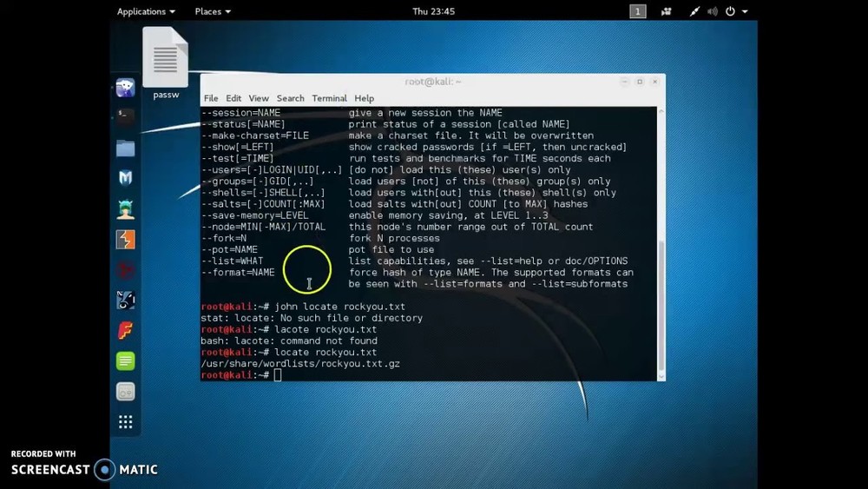Open the terminal Help menu
The image size is (868, 489).
(365, 98)
